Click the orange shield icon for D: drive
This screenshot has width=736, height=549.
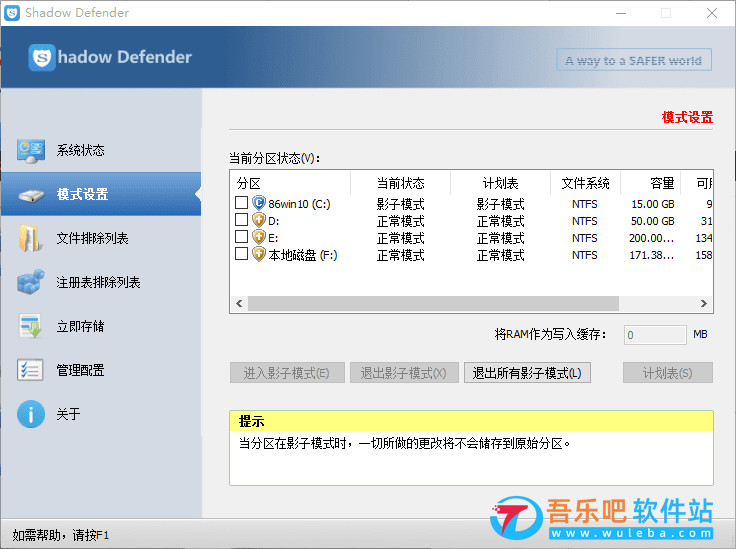click(x=259, y=220)
